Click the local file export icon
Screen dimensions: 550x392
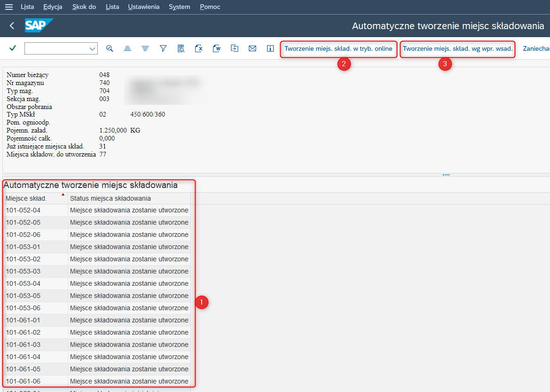point(235,48)
